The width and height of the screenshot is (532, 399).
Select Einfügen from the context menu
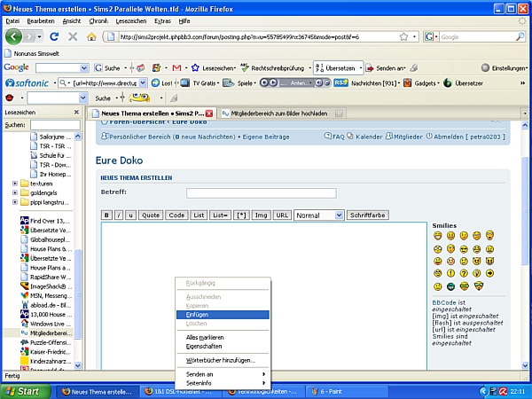tap(198, 315)
